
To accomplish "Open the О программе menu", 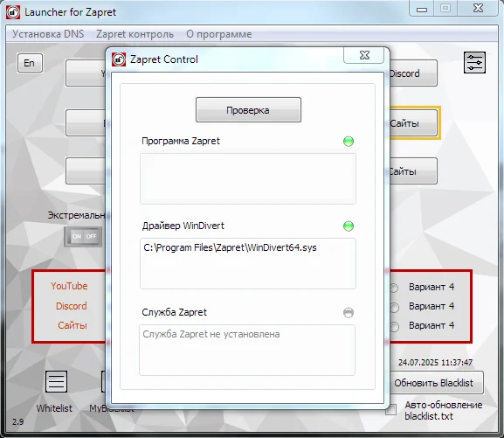I will click(x=219, y=34).
